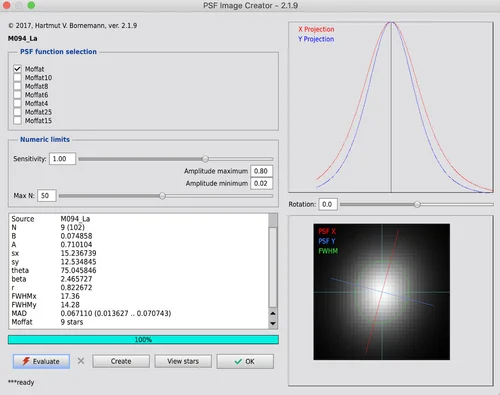This screenshot has width=500, height=395.
Task: Click the Amplitude maximum field
Action: tap(262, 171)
